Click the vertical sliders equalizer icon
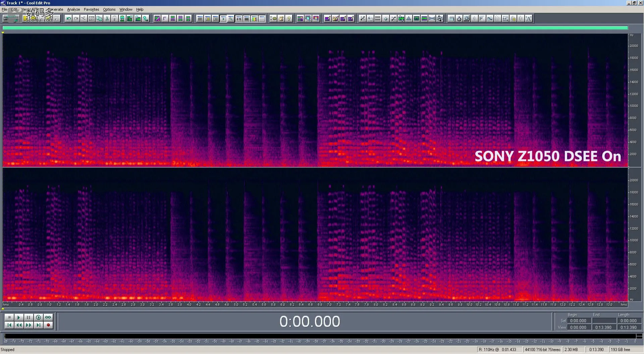Image resolution: width=644 pixels, height=354 pixels. [x=451, y=18]
